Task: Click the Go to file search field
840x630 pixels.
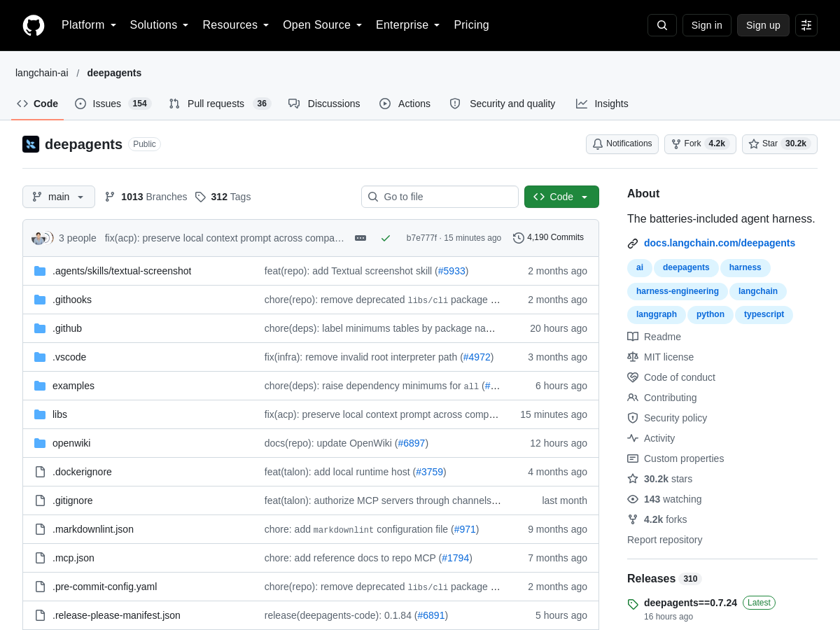Action: [440, 197]
